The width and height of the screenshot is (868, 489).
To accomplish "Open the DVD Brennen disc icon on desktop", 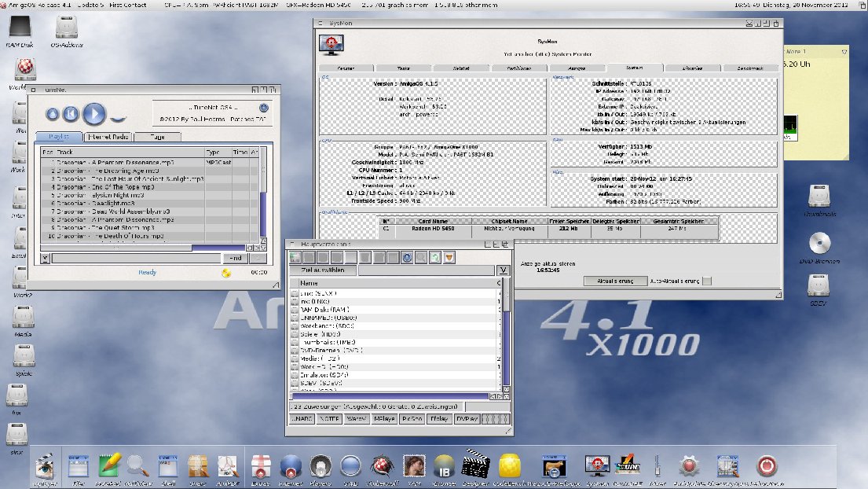I will (x=819, y=244).
